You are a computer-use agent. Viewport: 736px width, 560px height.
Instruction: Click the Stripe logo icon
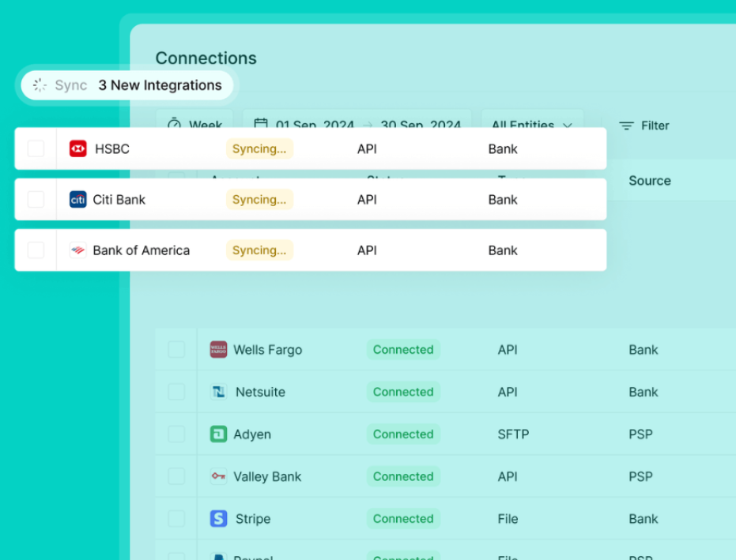point(218,518)
